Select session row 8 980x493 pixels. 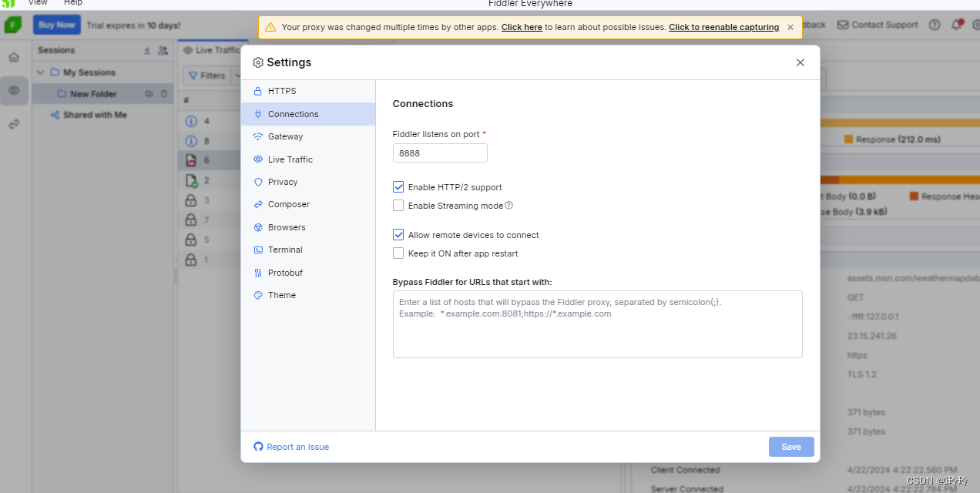(x=210, y=141)
